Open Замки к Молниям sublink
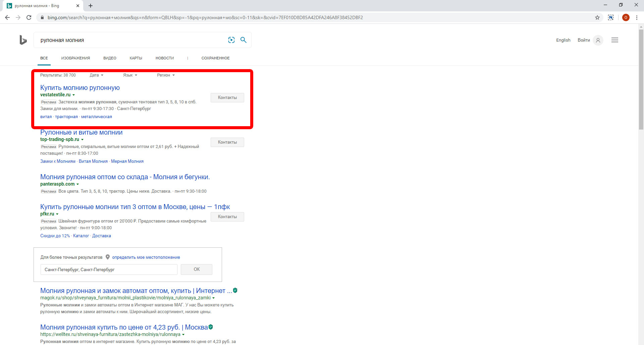This screenshot has width=644, height=345. click(58, 161)
